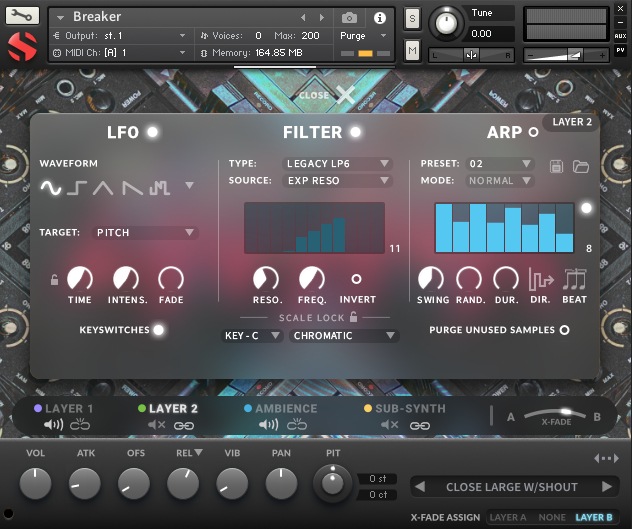632x529 pixels.
Task: Close the panel with Close X
Action: (x=344, y=95)
